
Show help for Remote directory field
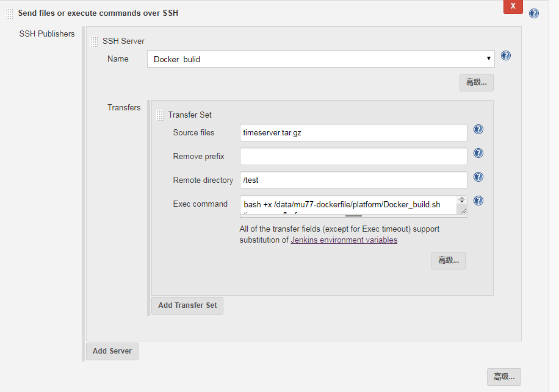[478, 177]
